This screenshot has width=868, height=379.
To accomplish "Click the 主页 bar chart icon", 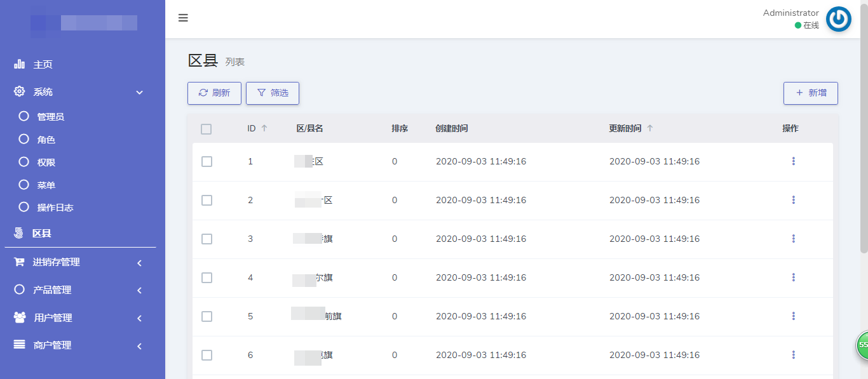I will (x=19, y=64).
